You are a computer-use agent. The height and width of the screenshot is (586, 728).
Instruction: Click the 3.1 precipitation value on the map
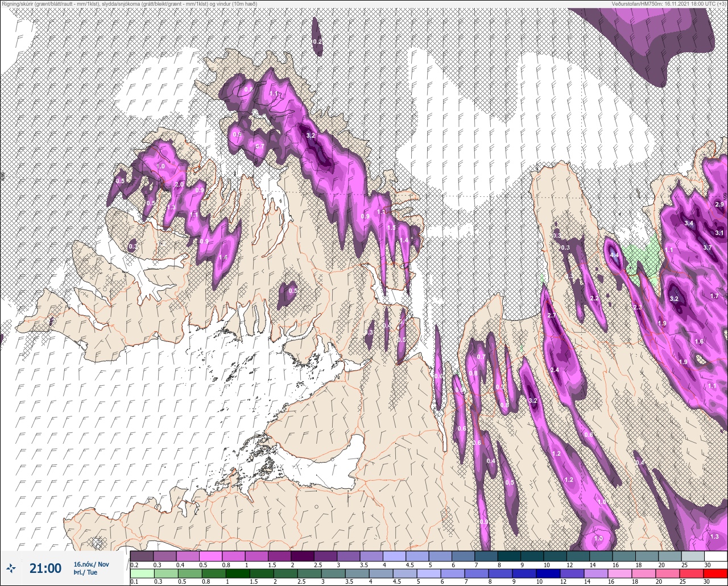coord(719,233)
